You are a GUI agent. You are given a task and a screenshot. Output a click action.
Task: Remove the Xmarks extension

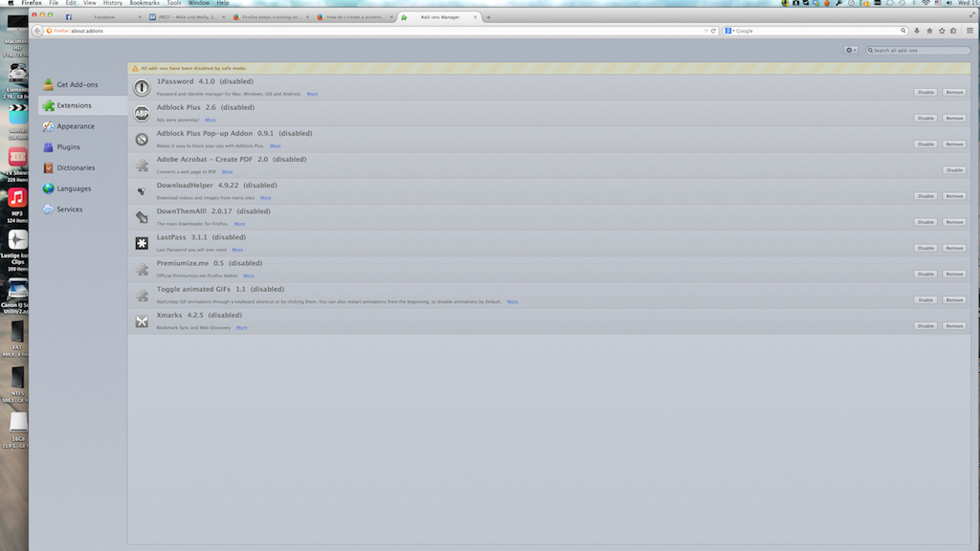(954, 325)
